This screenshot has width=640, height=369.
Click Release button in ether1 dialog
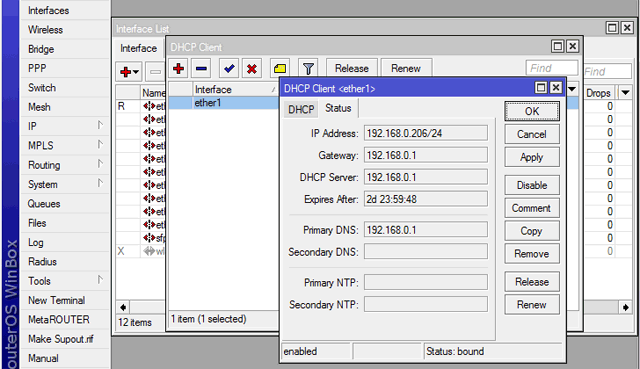pos(532,282)
